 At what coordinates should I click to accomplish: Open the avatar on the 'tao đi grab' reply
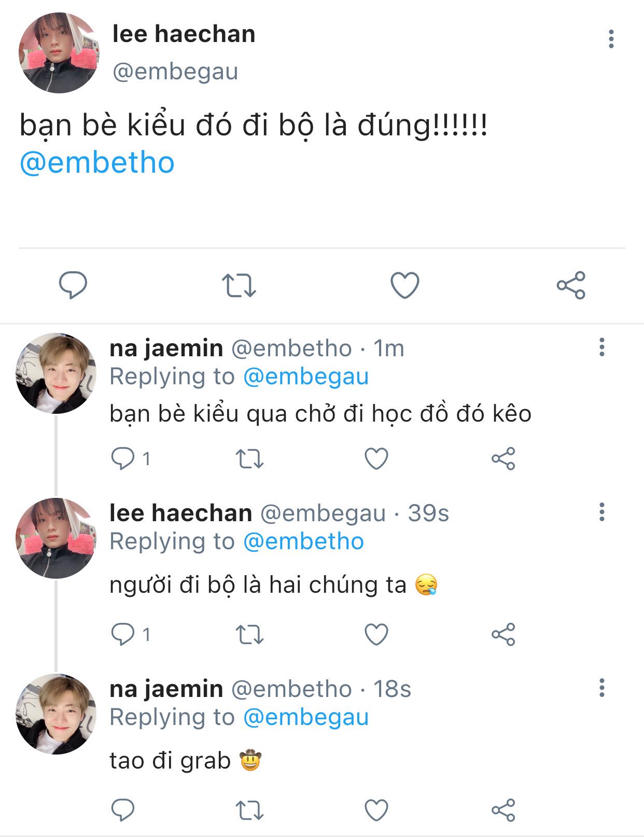pyautogui.click(x=56, y=714)
